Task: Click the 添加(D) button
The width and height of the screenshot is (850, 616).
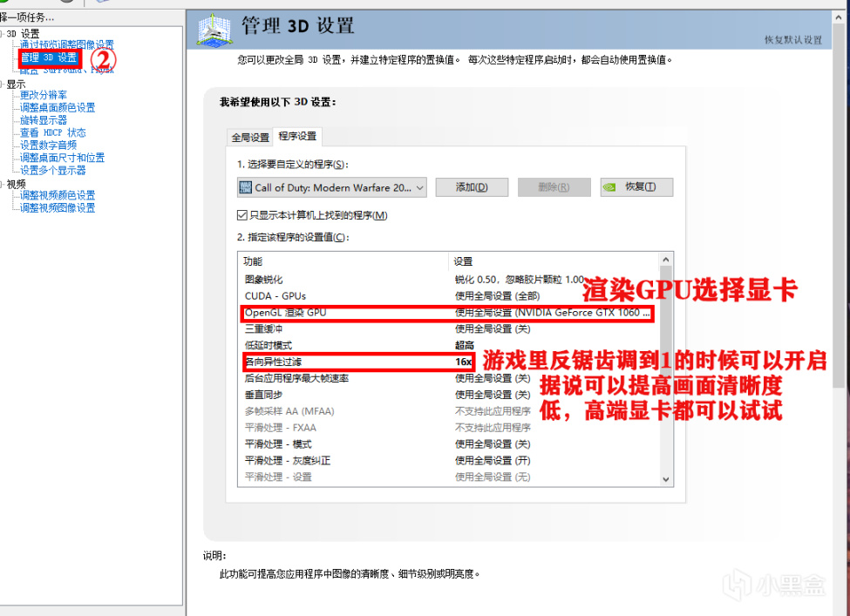Action: [x=472, y=187]
